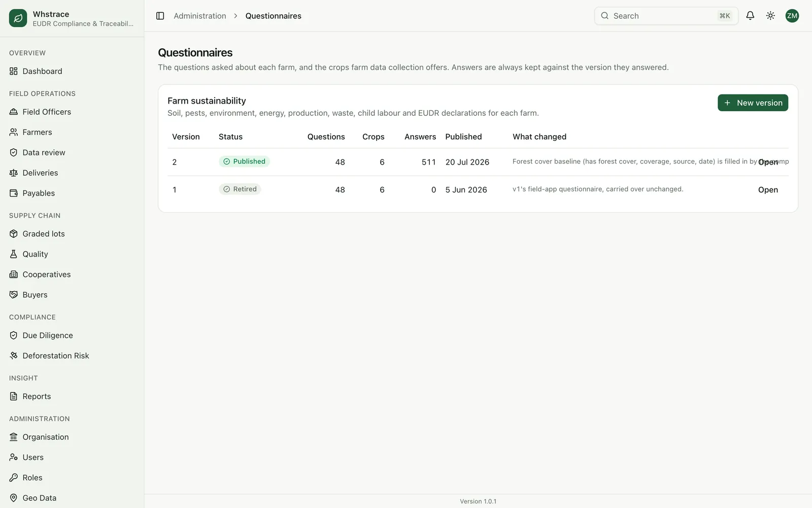Screen dimensions: 812x508
Task: Open version 1 retired questionnaire
Action: pos(768,189)
